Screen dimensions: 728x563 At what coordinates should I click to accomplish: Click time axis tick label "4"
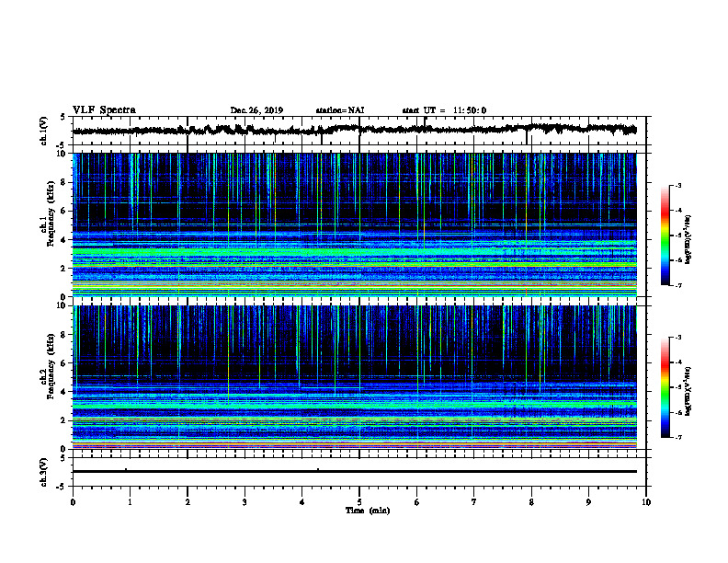click(302, 502)
